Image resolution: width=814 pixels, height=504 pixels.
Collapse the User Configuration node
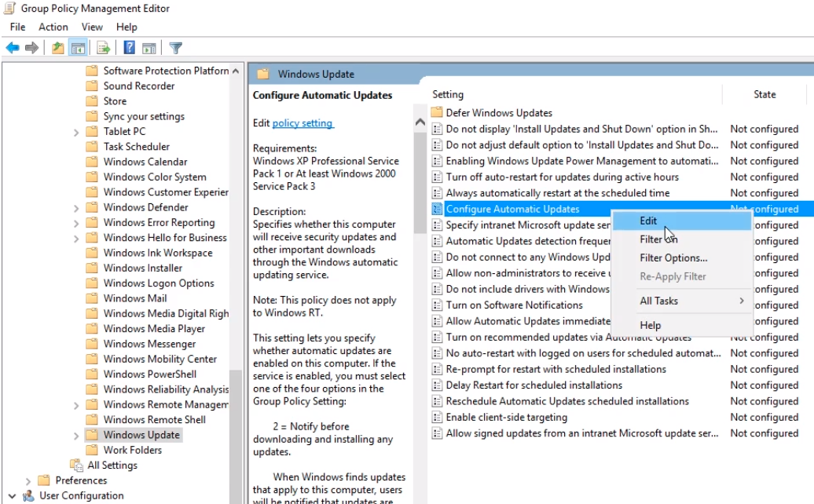point(13,495)
